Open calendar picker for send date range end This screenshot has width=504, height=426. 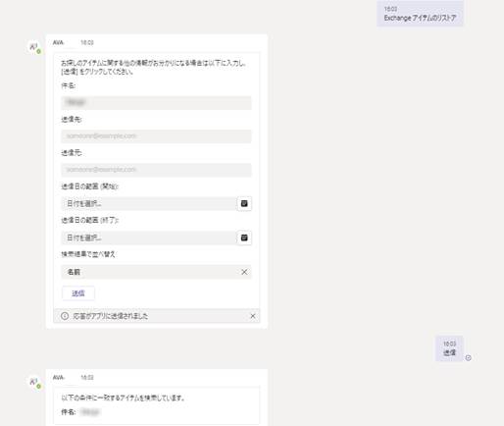tap(244, 238)
